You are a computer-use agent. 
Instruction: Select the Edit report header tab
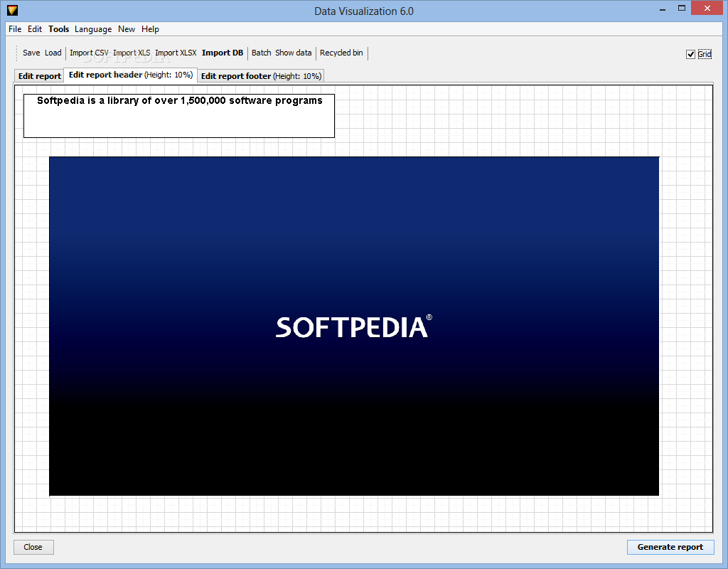coord(131,75)
